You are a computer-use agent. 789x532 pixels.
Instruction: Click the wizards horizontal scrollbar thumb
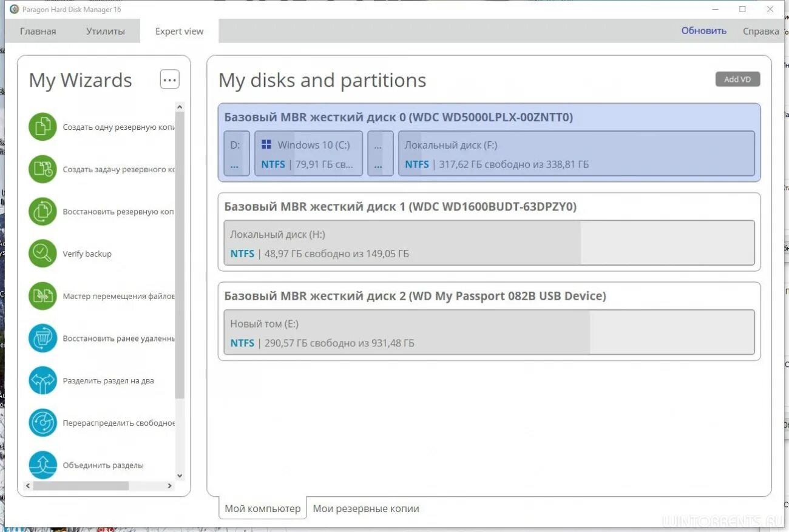tap(81, 486)
